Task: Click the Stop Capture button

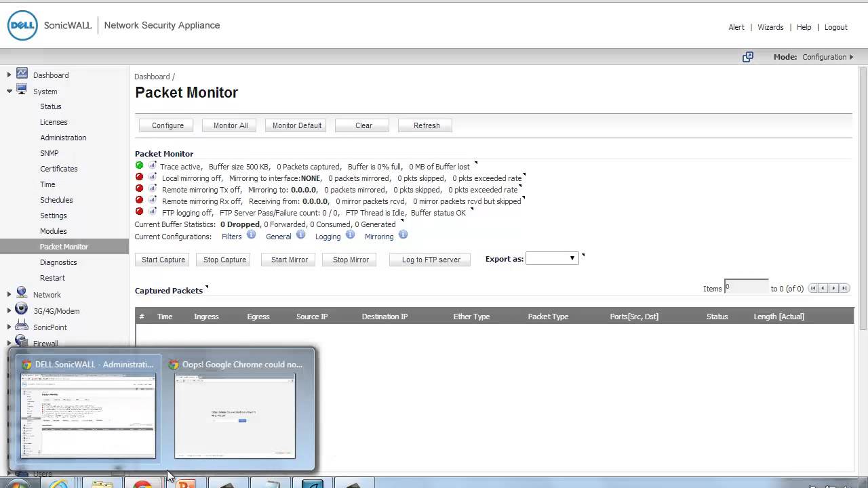Action: coord(224,260)
